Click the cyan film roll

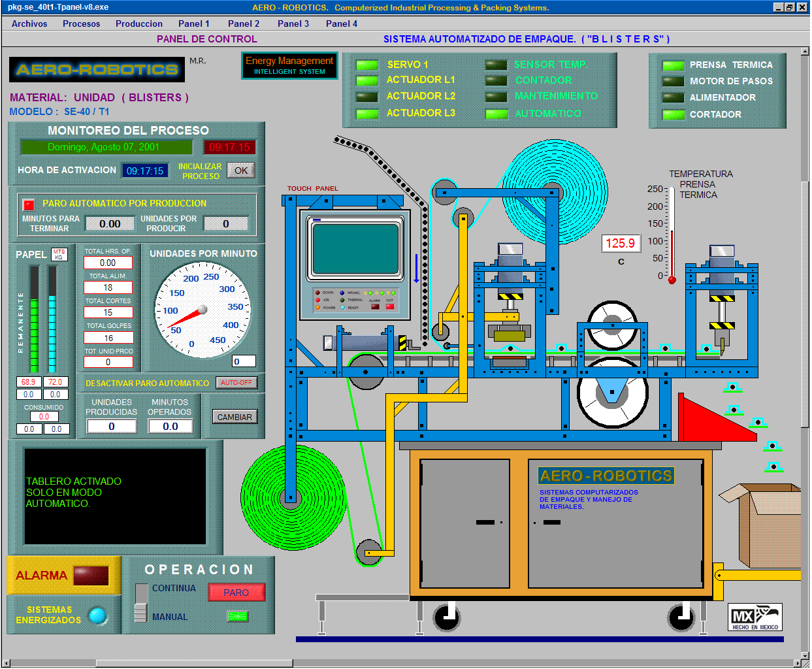(554, 192)
